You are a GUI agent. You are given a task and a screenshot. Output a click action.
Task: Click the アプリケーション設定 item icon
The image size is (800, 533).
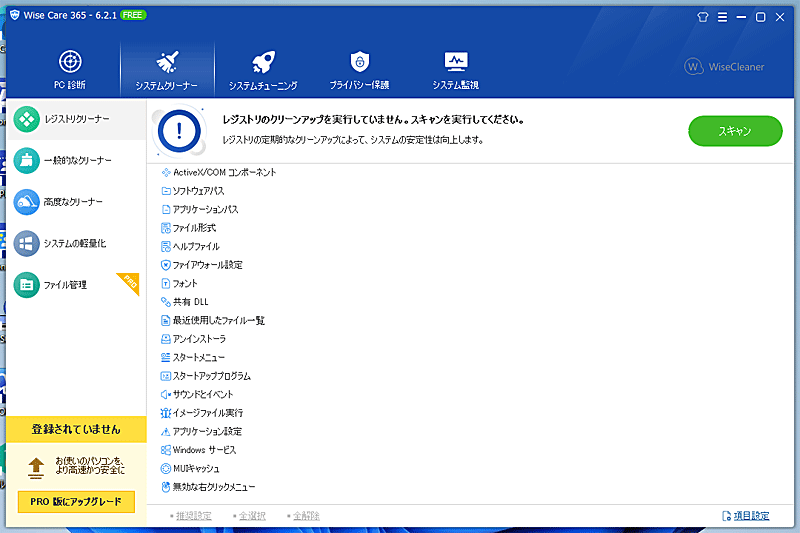click(x=166, y=432)
